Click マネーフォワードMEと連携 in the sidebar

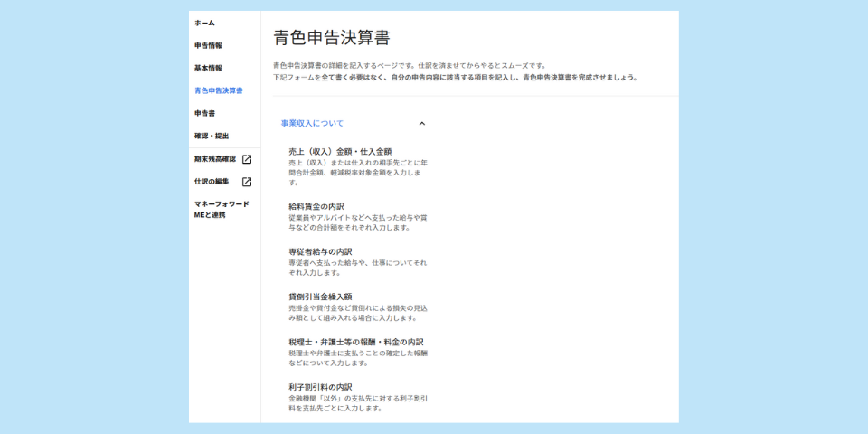pyautogui.click(x=221, y=210)
